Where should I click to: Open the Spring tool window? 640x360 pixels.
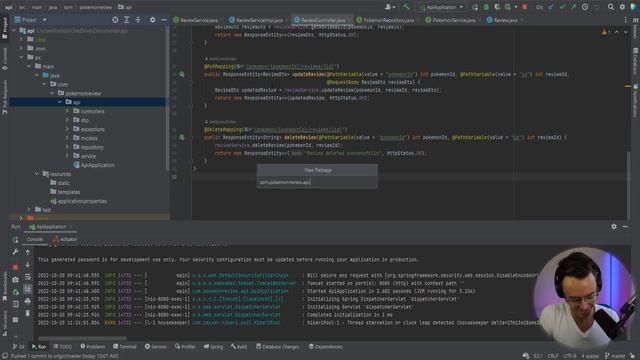coord(213,347)
